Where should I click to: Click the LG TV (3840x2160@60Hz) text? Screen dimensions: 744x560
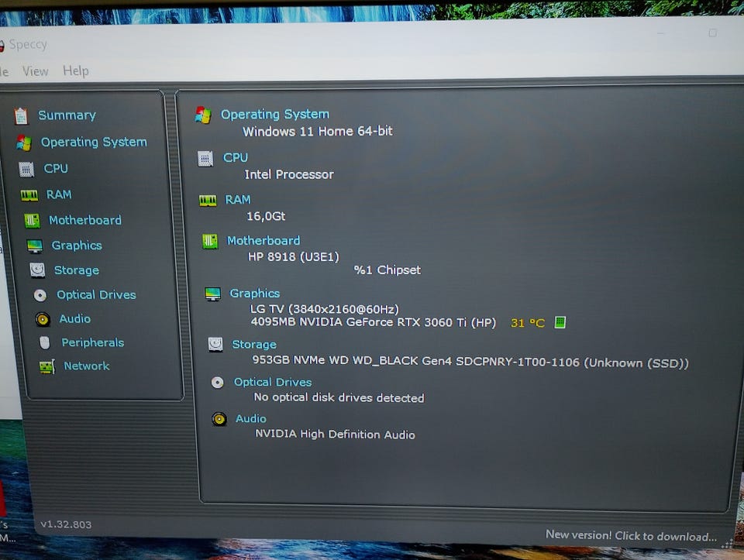[324, 309]
